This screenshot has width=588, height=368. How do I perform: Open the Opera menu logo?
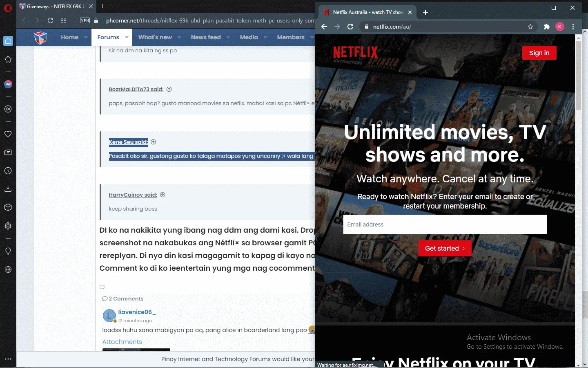8,8
